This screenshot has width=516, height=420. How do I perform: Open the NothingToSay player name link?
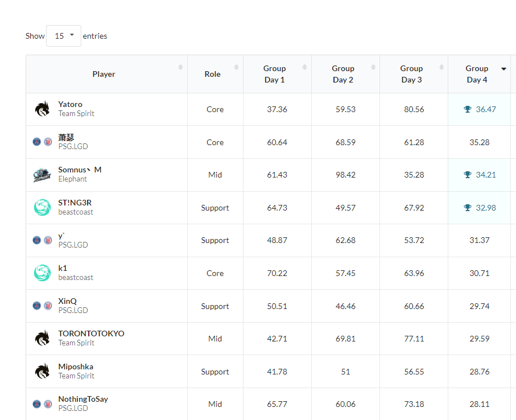pyautogui.click(x=83, y=399)
